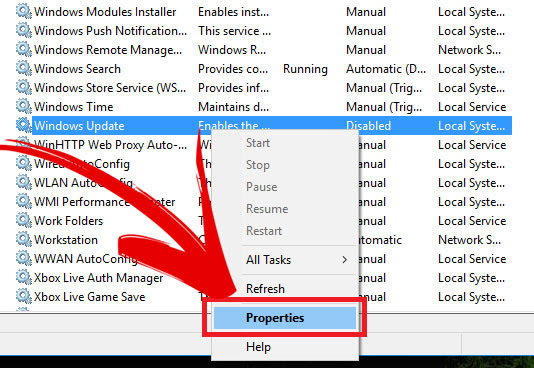Click gear icon beside Windows Remote Management
The height and width of the screenshot is (368, 534).
pos(23,50)
